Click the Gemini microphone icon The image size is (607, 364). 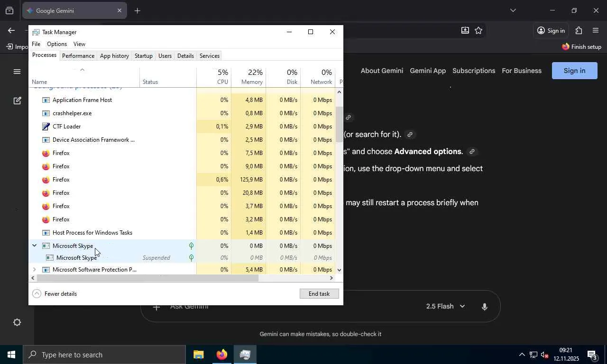484,307
